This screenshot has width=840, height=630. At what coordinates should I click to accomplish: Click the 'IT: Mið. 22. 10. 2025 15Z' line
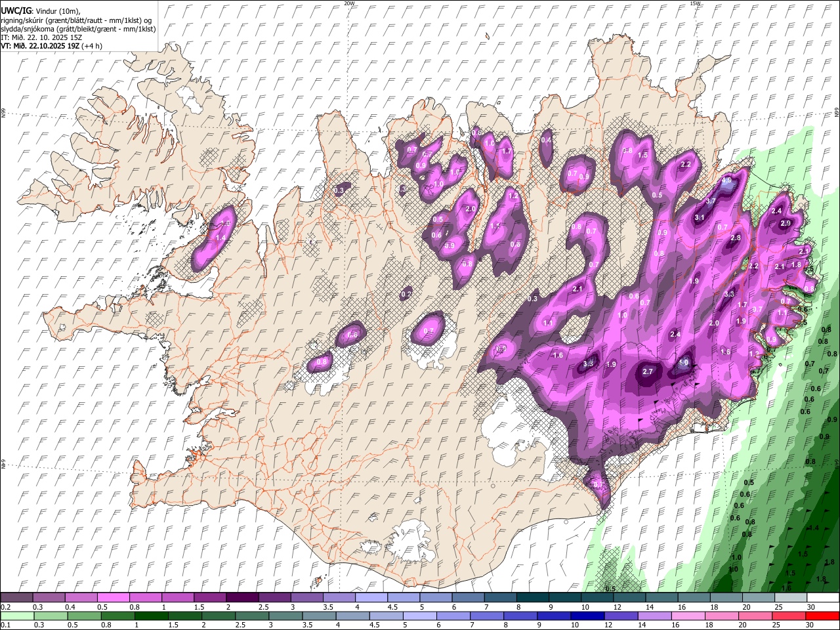point(42,38)
